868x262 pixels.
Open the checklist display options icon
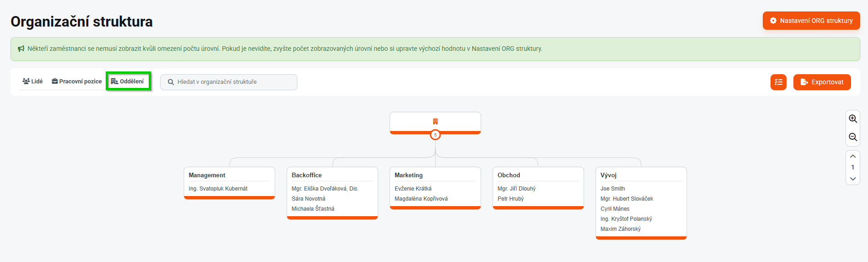(x=778, y=82)
